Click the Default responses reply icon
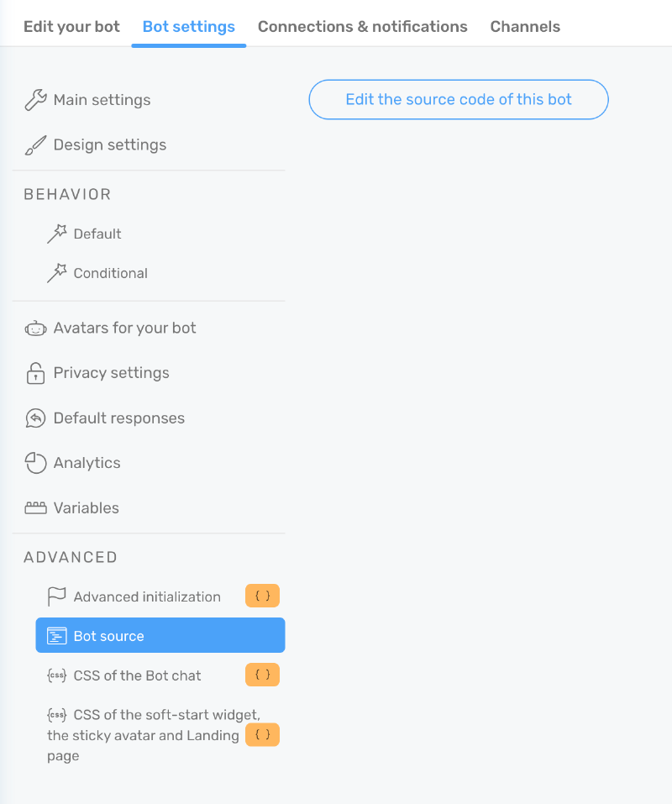The width and height of the screenshot is (672, 804). click(x=34, y=418)
